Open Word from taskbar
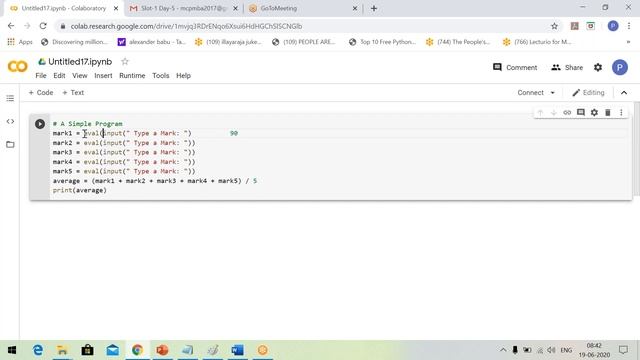 pyautogui.click(x=237, y=350)
